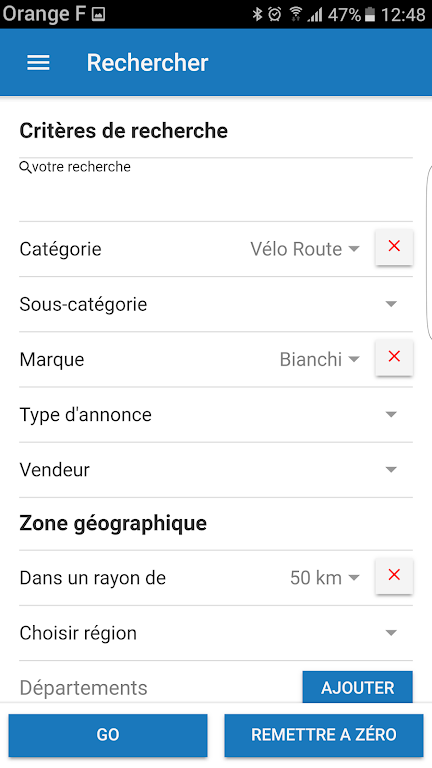Expand the Sous-catégorie dropdown arrow
The width and height of the screenshot is (432, 768).
tap(391, 304)
